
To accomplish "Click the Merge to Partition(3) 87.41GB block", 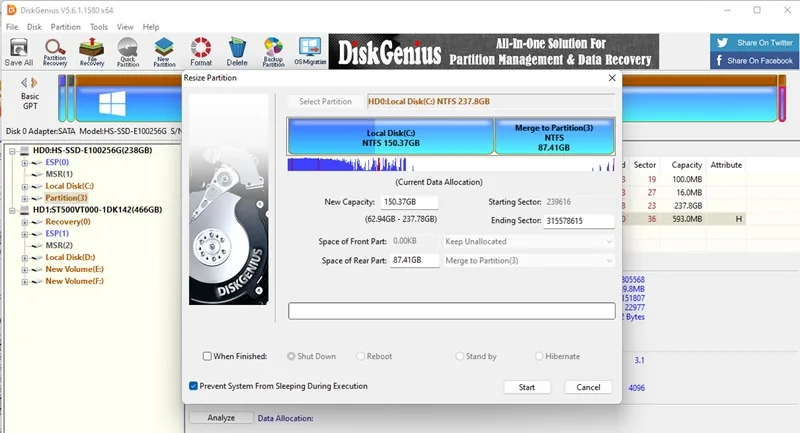I will [554, 136].
